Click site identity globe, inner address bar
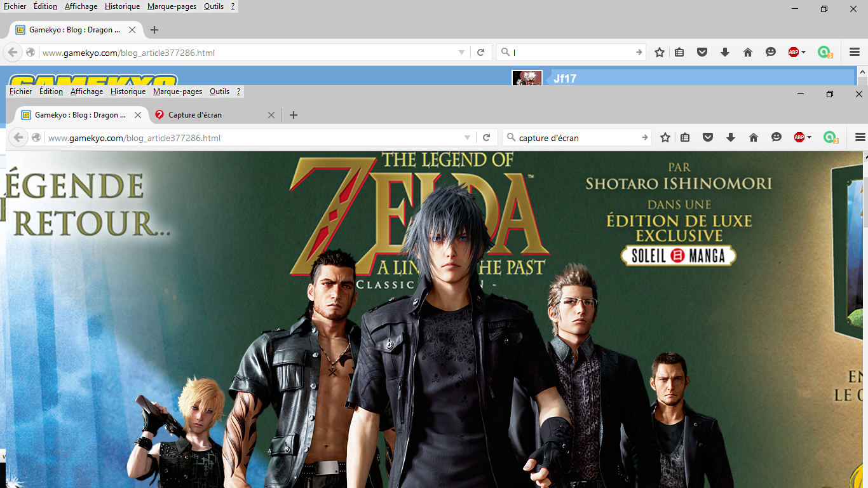This screenshot has width=868, height=488. [x=36, y=137]
